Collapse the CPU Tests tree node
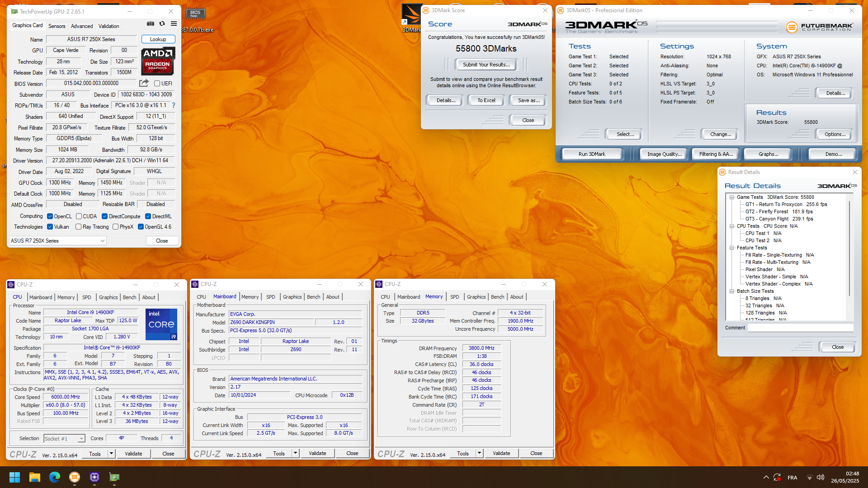Viewport: 868px width, 488px height. coord(731,226)
